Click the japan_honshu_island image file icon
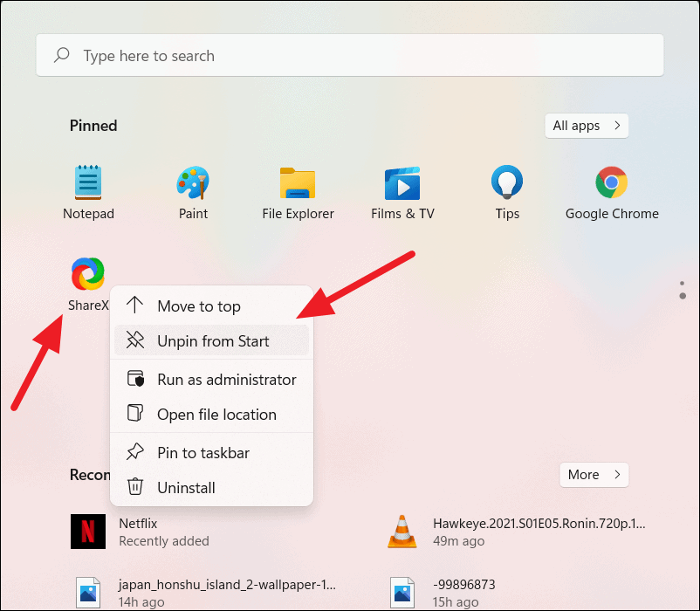 88,593
